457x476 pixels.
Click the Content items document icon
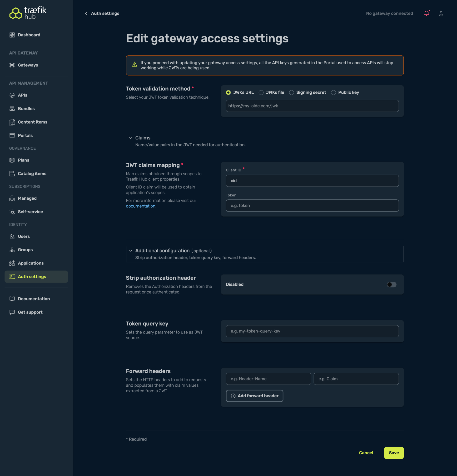12,122
